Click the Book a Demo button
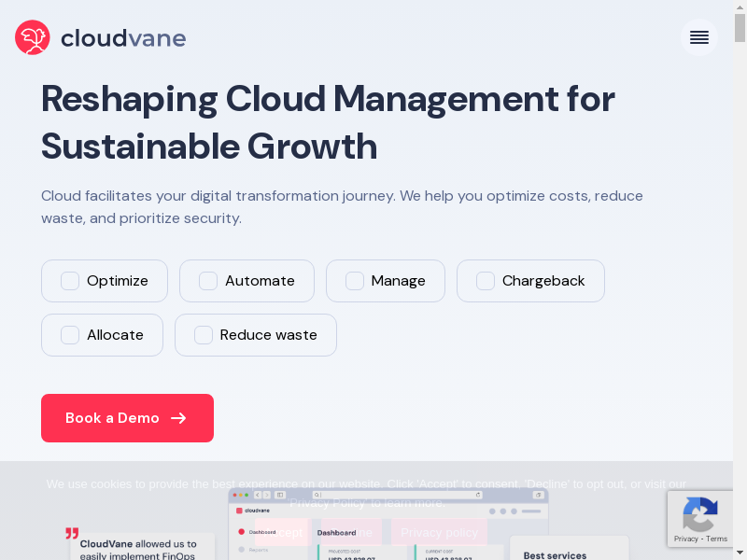The height and width of the screenshot is (560, 747). coord(127,418)
